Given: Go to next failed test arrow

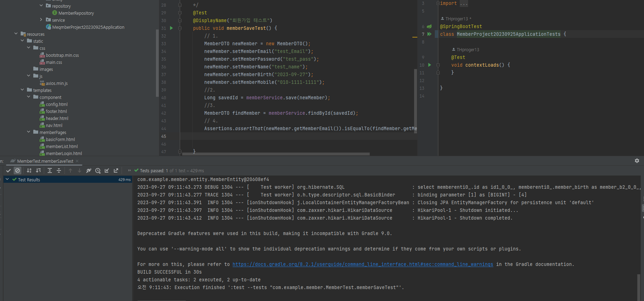Looking at the screenshot, I should point(80,171).
